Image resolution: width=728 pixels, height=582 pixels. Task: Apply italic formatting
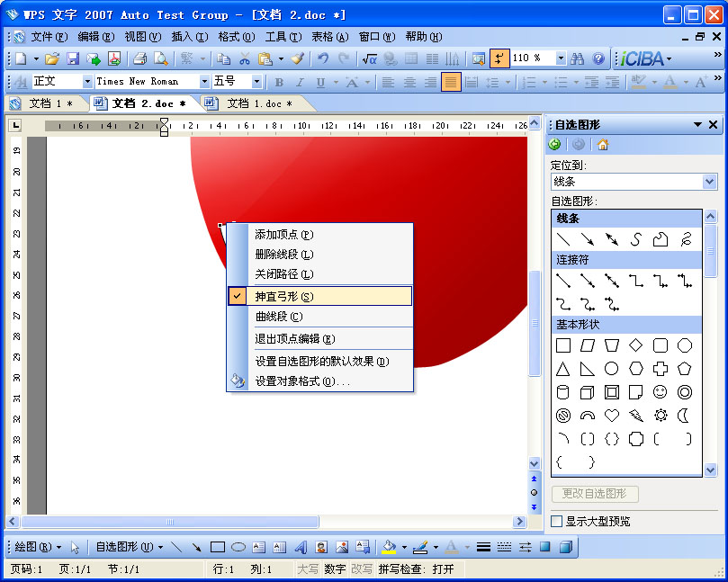coord(301,81)
